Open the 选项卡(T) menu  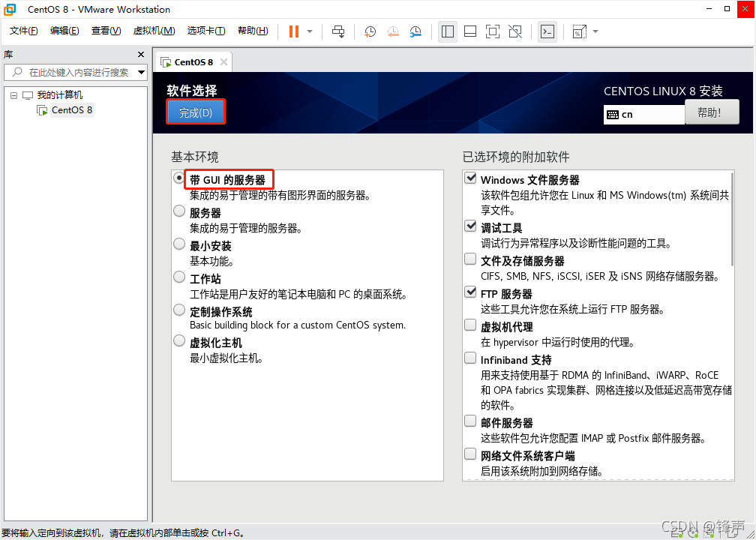click(206, 31)
